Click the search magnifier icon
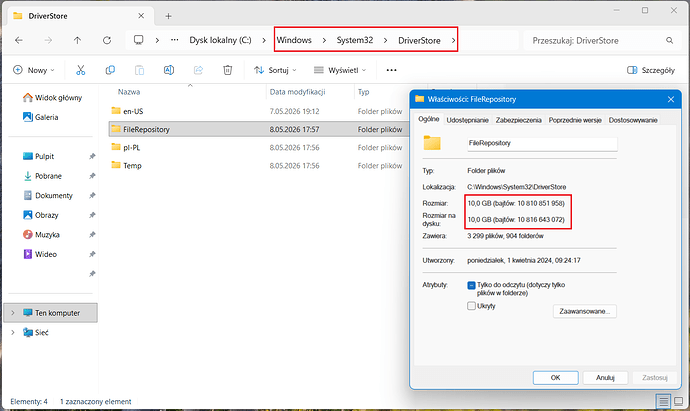This screenshot has height=411, width=690. (x=669, y=40)
